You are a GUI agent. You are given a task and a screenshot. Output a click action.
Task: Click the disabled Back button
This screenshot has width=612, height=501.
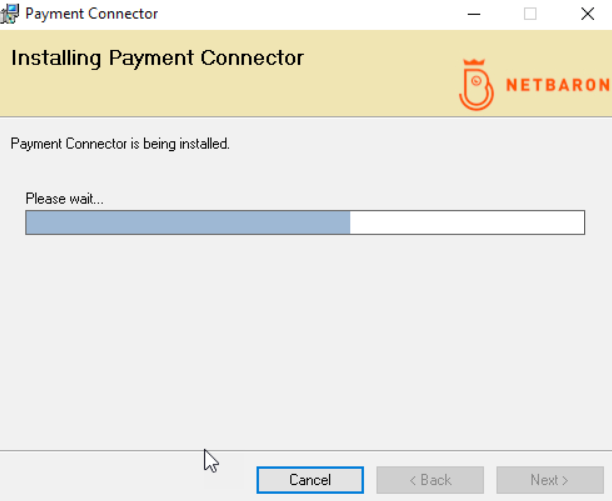[429, 480]
